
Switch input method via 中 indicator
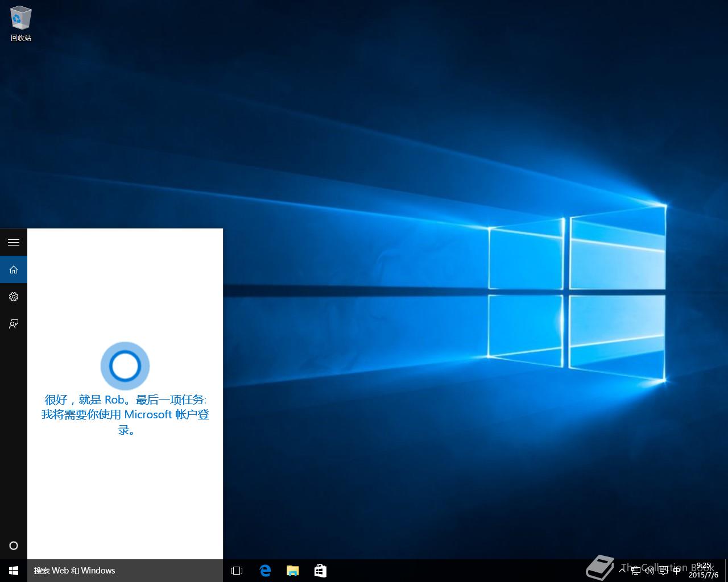click(677, 571)
